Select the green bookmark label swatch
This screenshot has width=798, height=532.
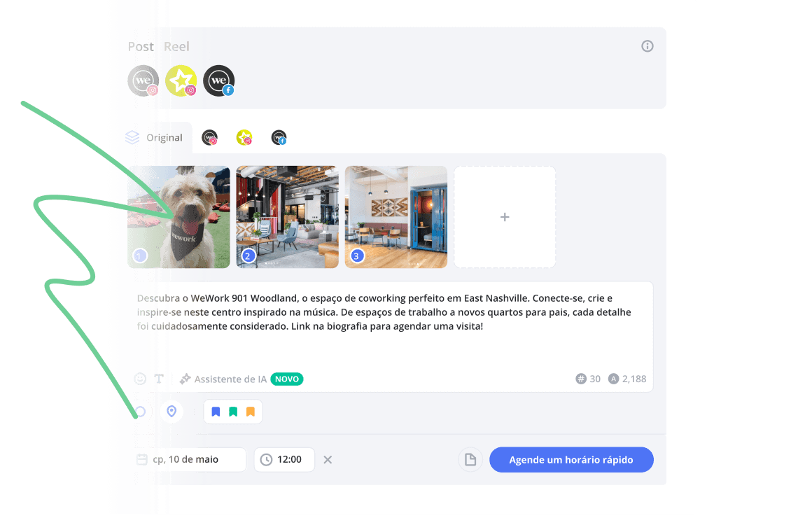(233, 411)
